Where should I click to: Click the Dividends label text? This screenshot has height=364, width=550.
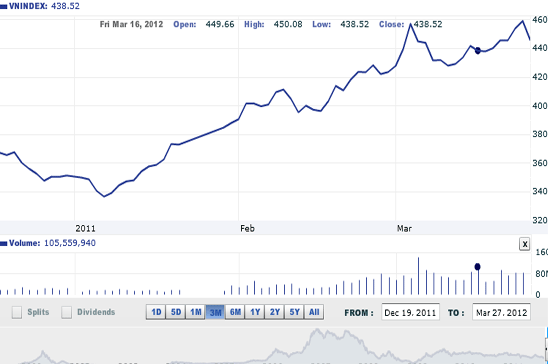click(x=96, y=312)
